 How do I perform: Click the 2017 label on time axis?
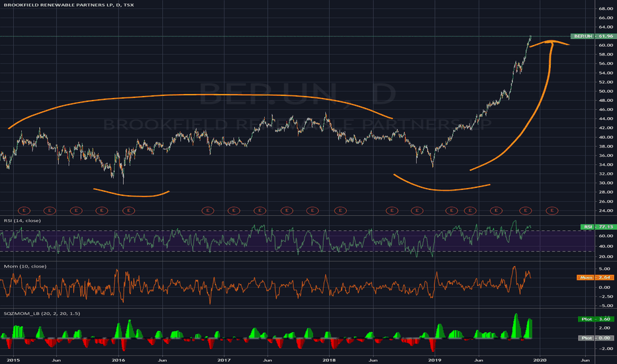click(x=224, y=360)
